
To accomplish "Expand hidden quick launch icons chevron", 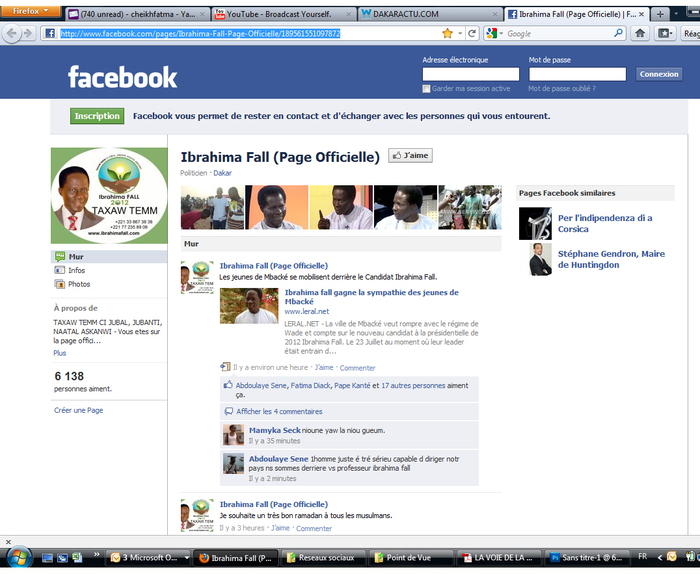I will point(96,554).
